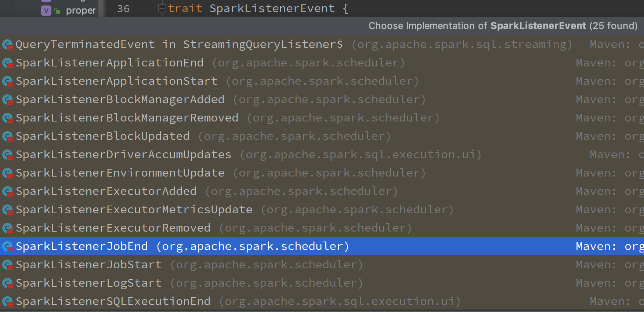The width and height of the screenshot is (644, 312).
Task: Click the class icon beside SparkListenerSQLExecutionEnd
Action: pos(7,302)
